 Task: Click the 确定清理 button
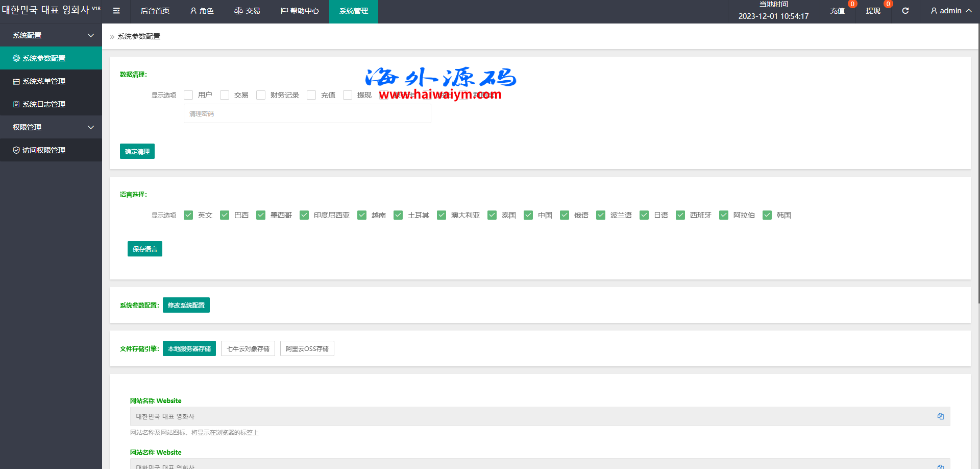point(137,151)
